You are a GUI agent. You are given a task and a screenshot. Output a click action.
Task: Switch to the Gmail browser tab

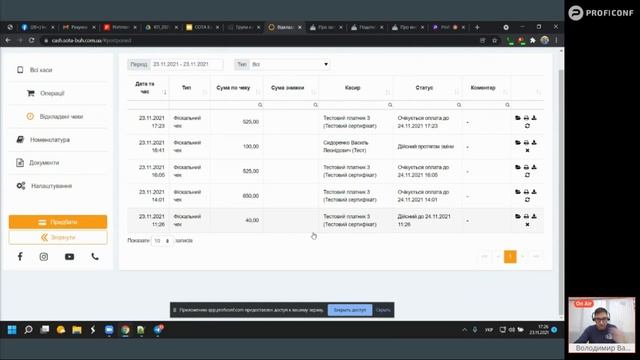pyautogui.click(x=79, y=27)
